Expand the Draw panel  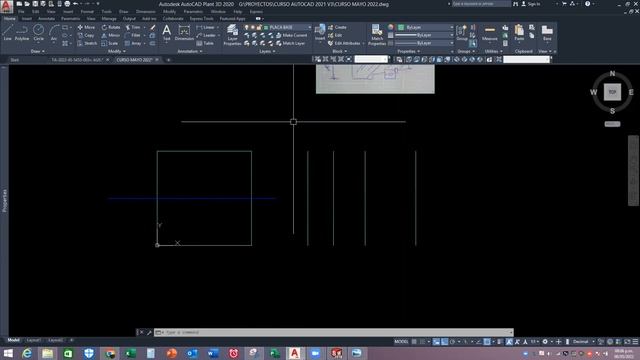tap(38, 51)
